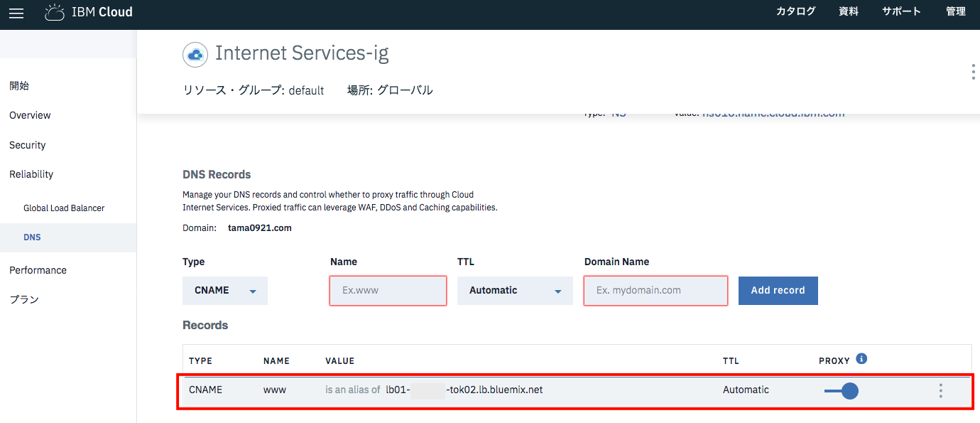Click the Name input field
980x423 pixels.
387,290
